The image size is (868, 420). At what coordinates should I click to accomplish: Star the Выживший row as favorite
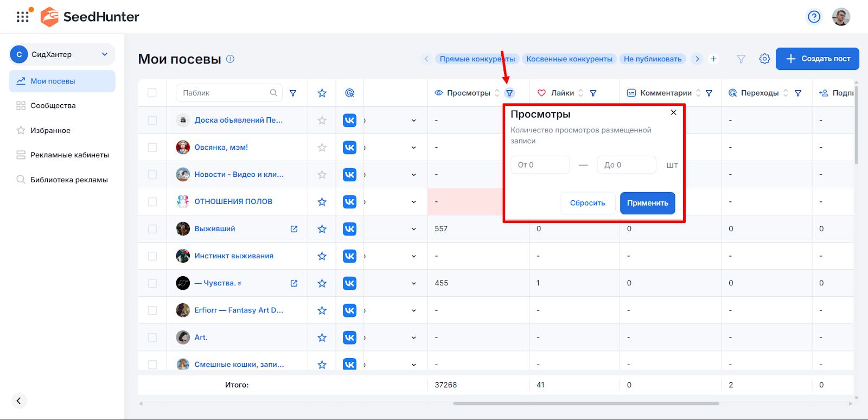click(322, 229)
